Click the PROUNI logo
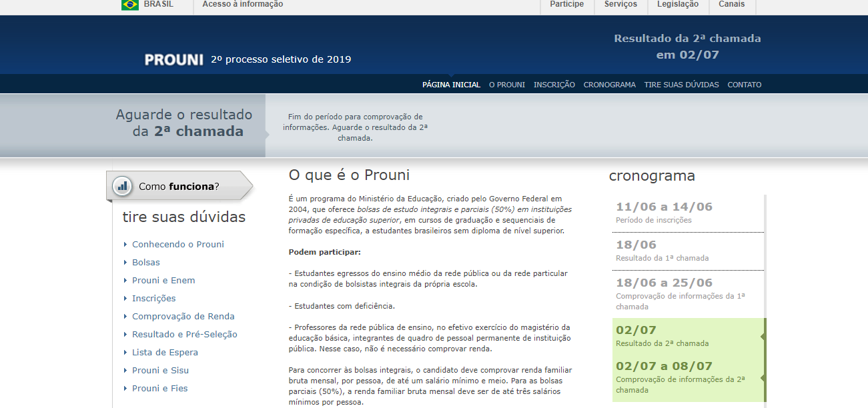 pos(173,60)
